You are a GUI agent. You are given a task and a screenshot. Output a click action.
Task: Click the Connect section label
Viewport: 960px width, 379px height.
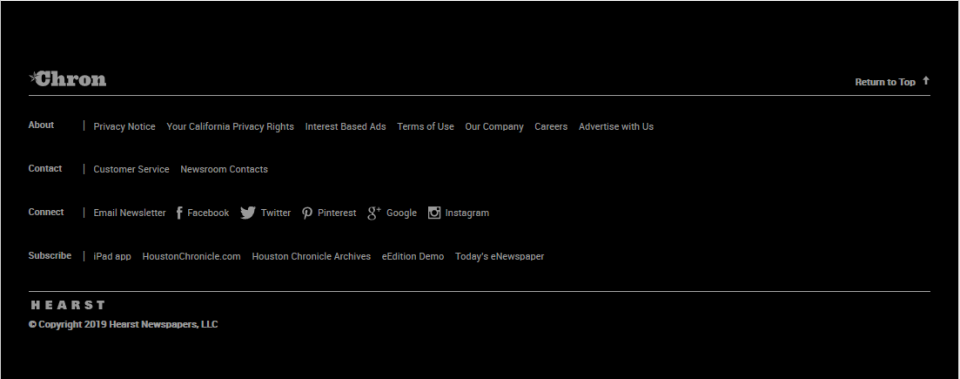[46, 212]
